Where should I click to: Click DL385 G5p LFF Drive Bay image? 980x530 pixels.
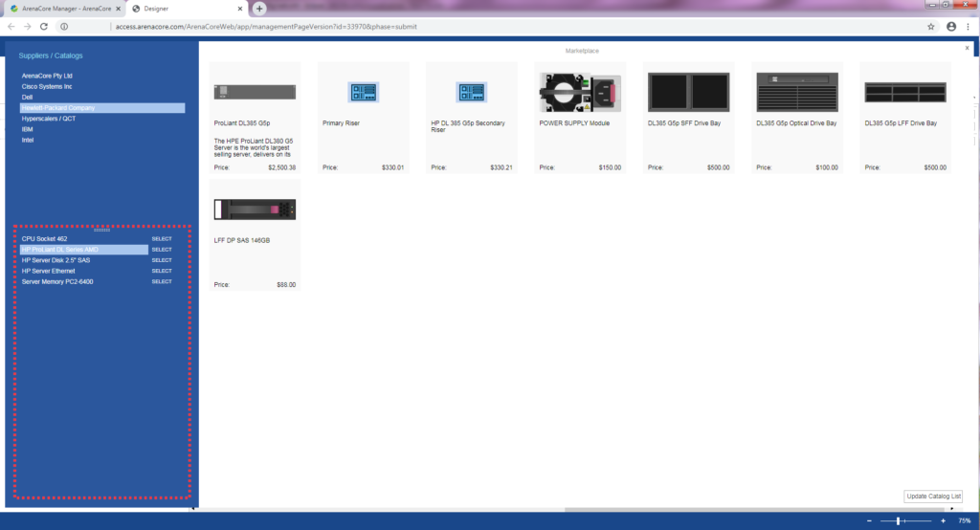(x=905, y=92)
